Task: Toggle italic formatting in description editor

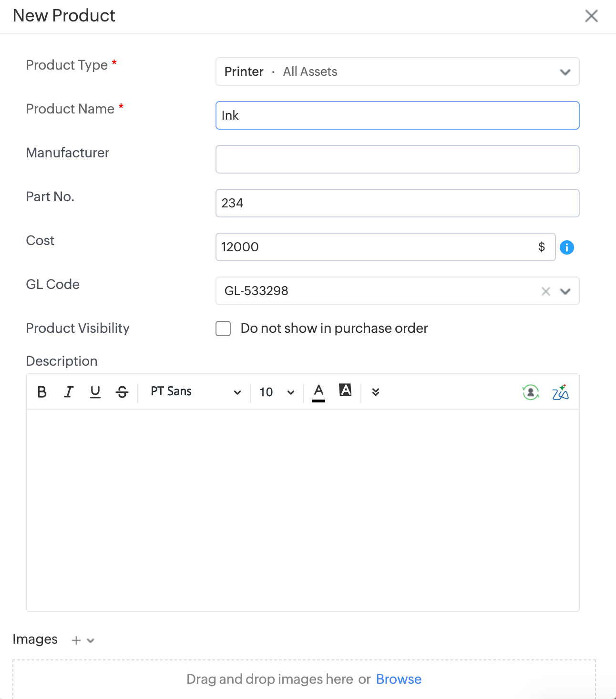Action: pyautogui.click(x=69, y=392)
